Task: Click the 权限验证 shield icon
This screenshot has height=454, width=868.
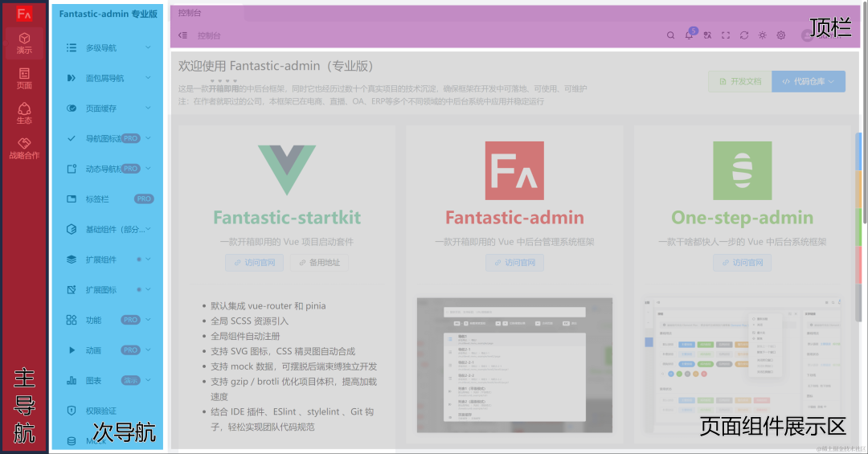Action: [72, 411]
